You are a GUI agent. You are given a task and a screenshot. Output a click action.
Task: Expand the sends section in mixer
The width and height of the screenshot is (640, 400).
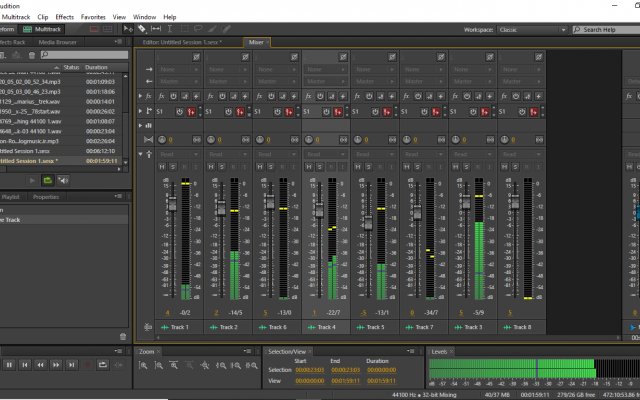coord(140,111)
